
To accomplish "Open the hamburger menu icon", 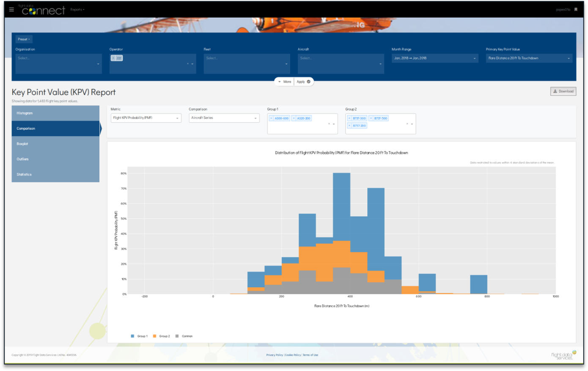I will tap(11, 9).
